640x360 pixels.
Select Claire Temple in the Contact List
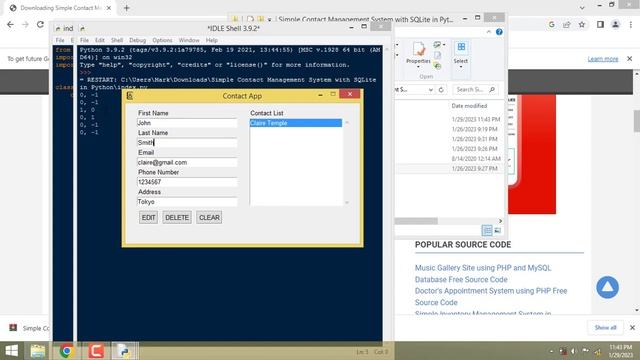tap(296, 123)
